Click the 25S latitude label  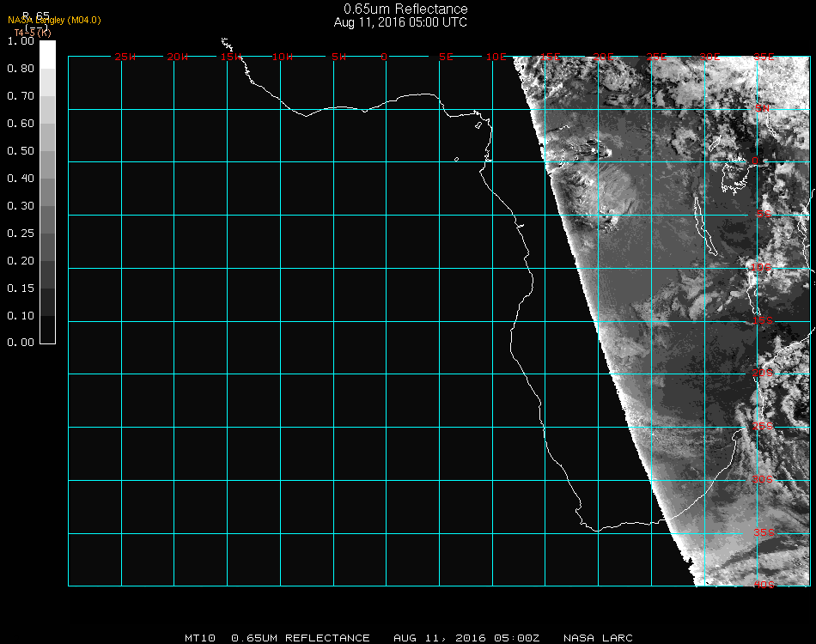tap(763, 426)
